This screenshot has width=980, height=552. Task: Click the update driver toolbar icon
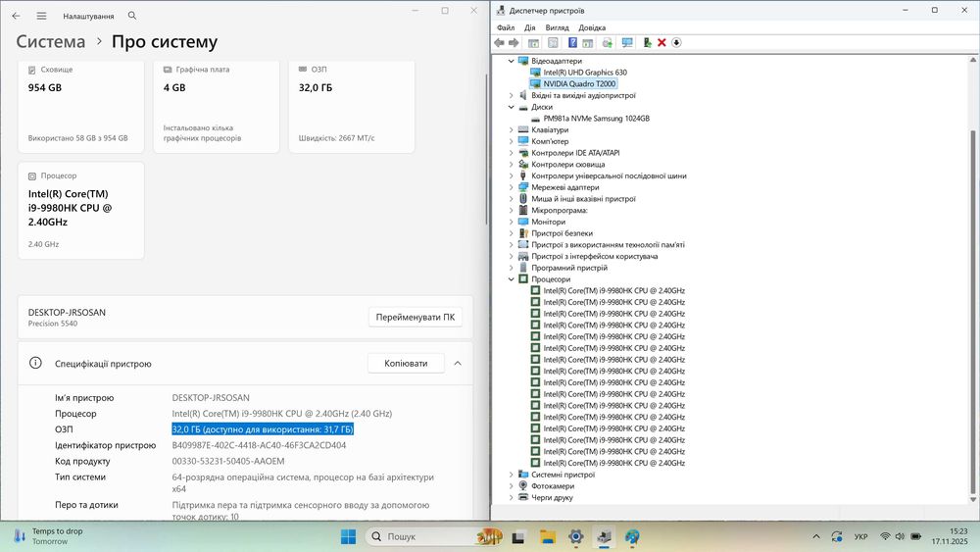pyautogui.click(x=607, y=42)
